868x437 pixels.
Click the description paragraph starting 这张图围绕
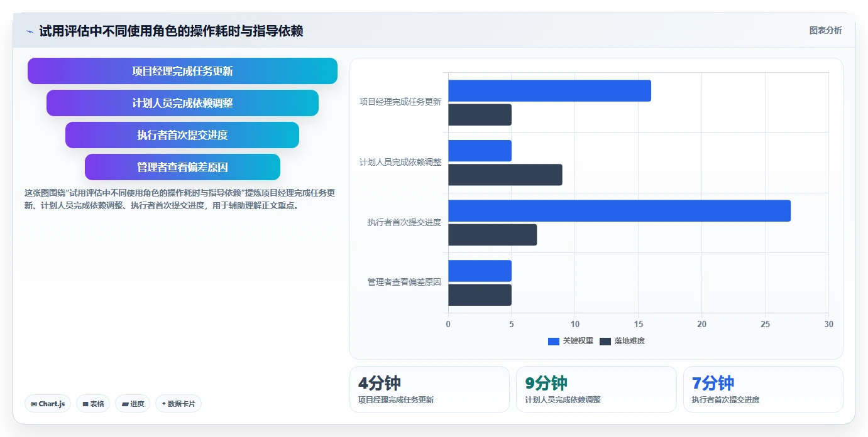pos(180,199)
